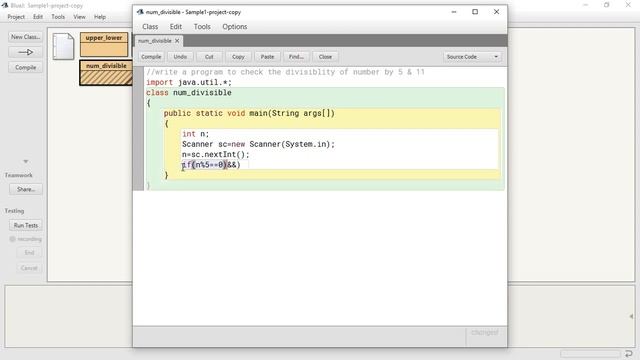Open Help menu in BlueJ main window

point(100,17)
